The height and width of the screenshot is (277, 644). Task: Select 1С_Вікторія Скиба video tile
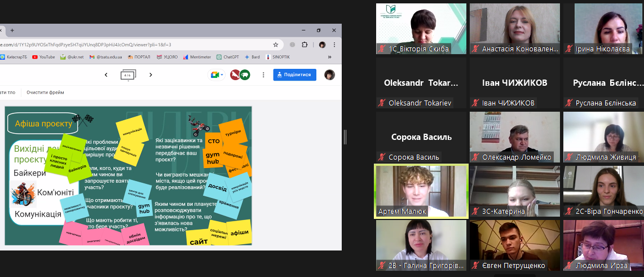421,28
